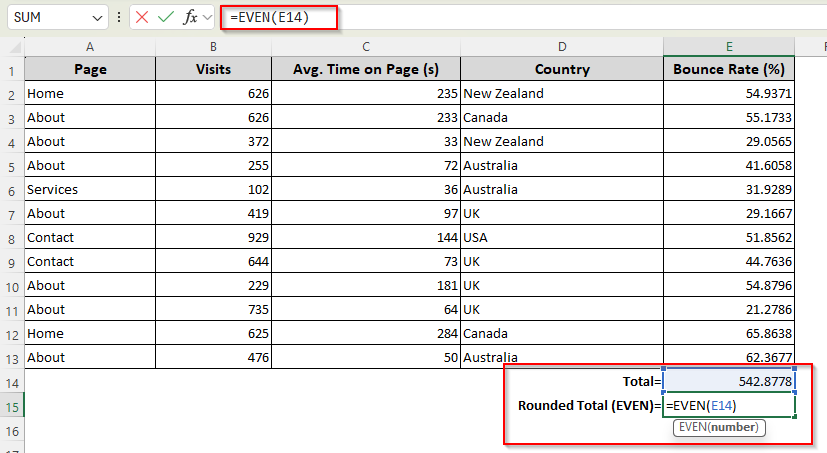827x453 pixels.
Task: Select row 16 header
Action: pyautogui.click(x=12, y=431)
